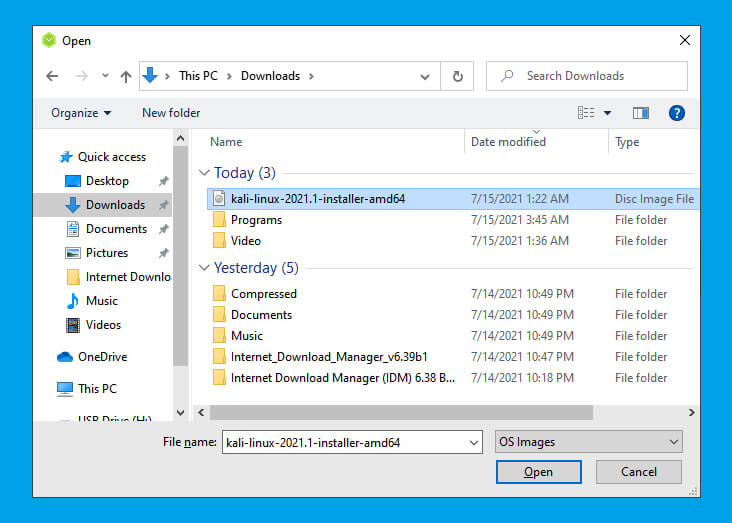Click the search magnifier icon
Image resolution: width=732 pixels, height=523 pixels.
[507, 76]
